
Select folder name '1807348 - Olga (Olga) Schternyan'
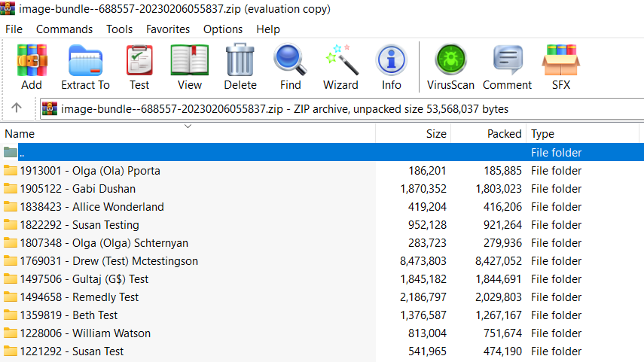click(104, 243)
